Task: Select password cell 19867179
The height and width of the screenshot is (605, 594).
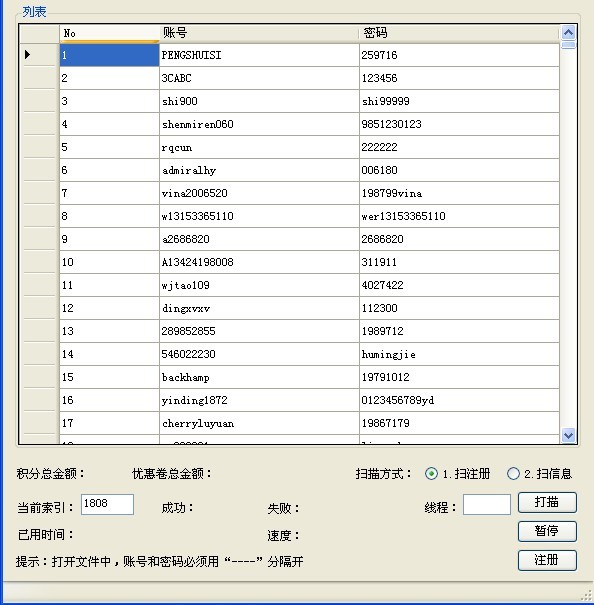Action: point(459,423)
